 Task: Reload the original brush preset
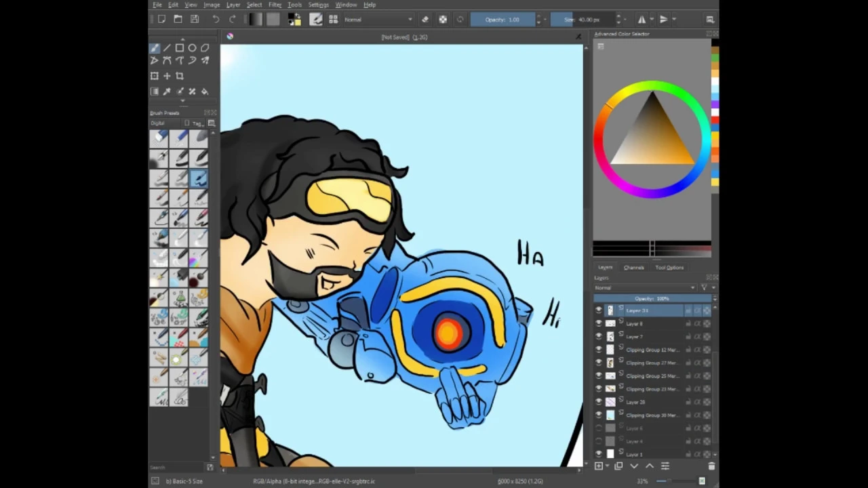460,20
